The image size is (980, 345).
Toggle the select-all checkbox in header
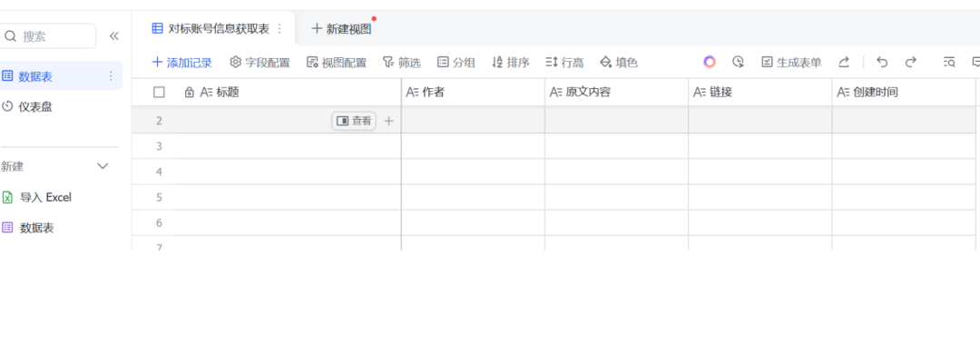click(159, 93)
